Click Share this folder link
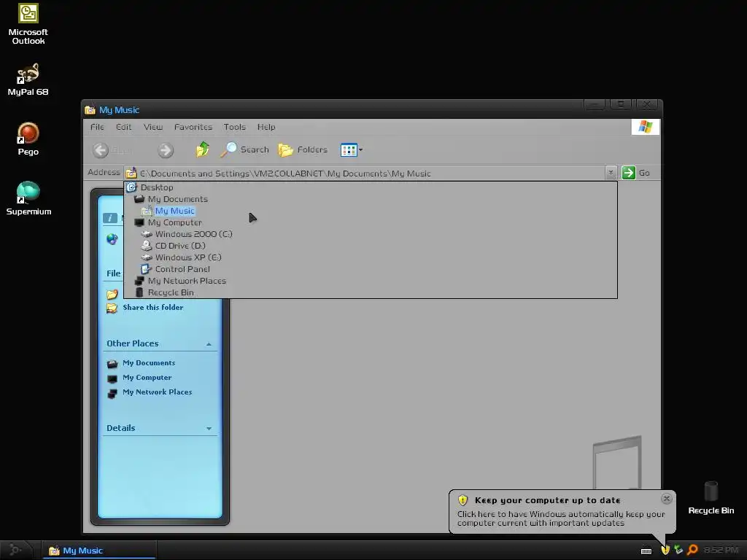Screen dimensions: 747x560 (x=153, y=308)
